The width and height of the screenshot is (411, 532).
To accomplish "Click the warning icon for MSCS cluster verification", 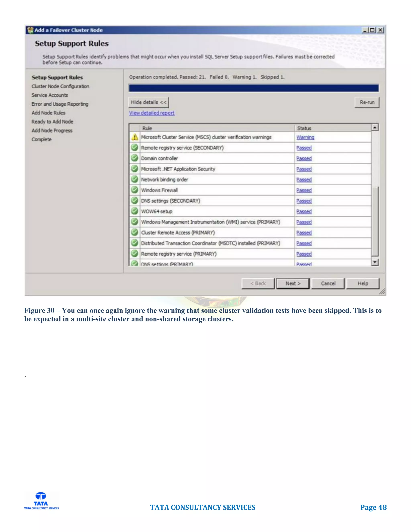I will pos(135,137).
